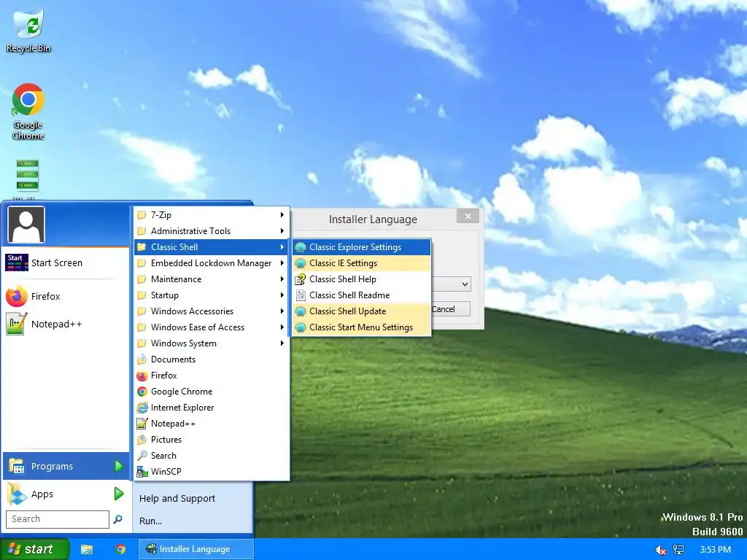Open Help and Support
This screenshot has height=560, width=747.
pos(177,499)
